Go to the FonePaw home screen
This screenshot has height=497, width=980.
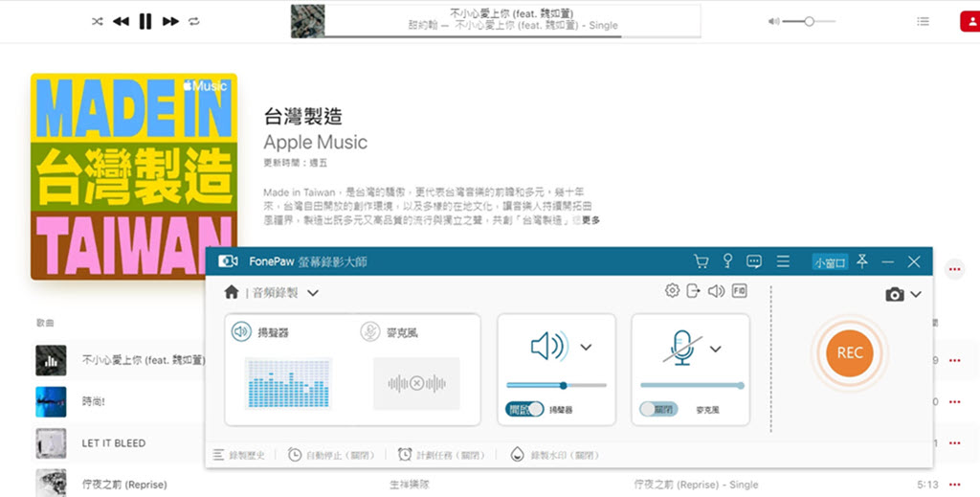coord(232,292)
